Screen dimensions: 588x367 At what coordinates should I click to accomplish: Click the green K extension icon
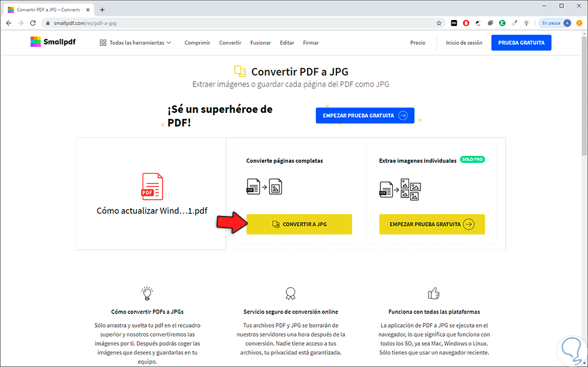point(502,23)
